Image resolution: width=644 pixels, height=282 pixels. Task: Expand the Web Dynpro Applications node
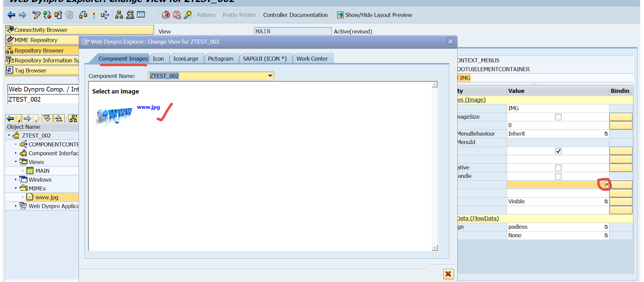(16, 206)
